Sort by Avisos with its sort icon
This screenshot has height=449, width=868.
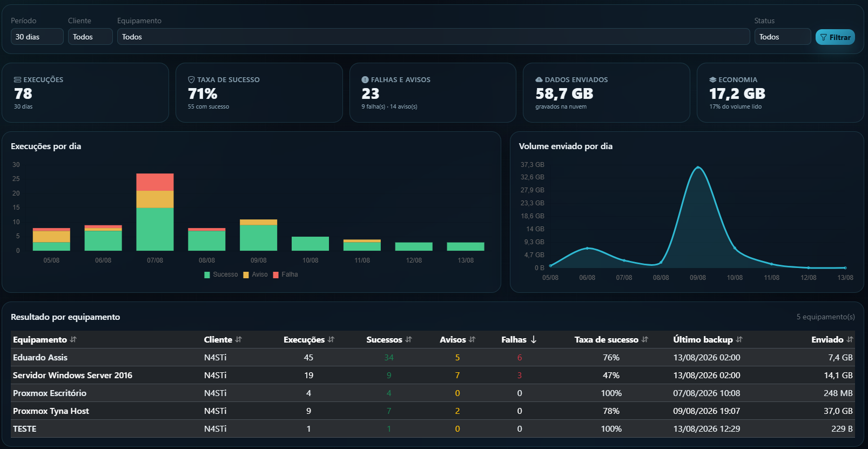click(473, 339)
